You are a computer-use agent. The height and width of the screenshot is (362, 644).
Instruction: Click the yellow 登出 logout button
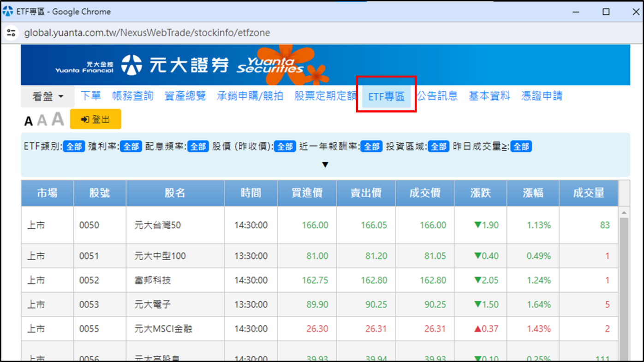coord(95,119)
